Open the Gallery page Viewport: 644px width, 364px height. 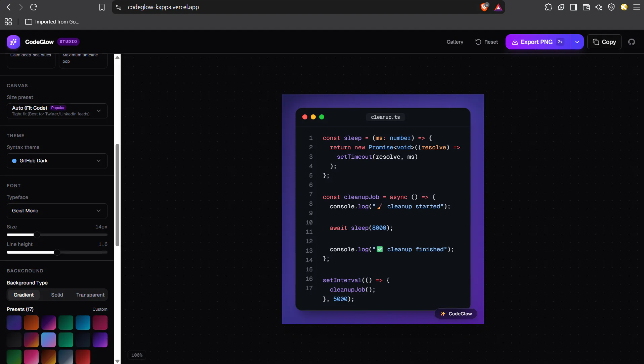455,42
